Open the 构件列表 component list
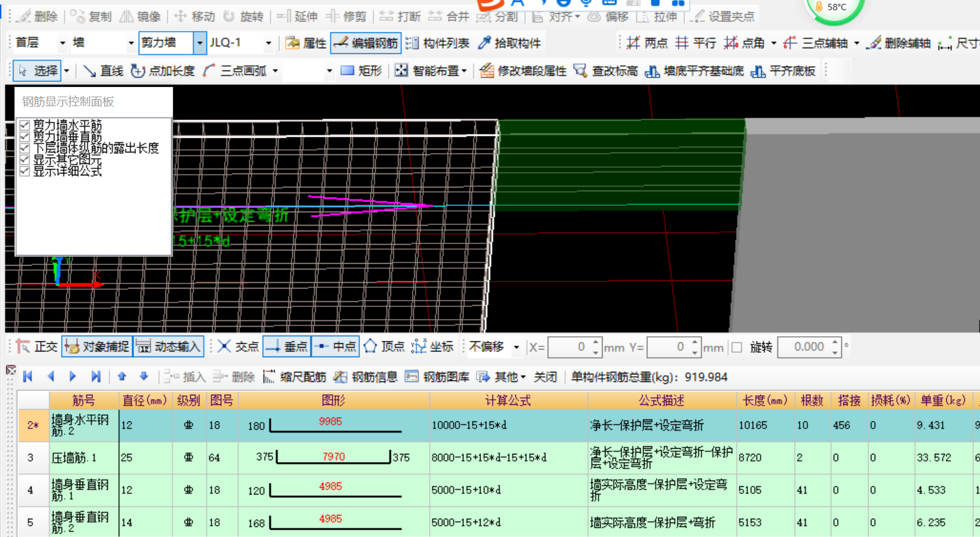 [437, 43]
